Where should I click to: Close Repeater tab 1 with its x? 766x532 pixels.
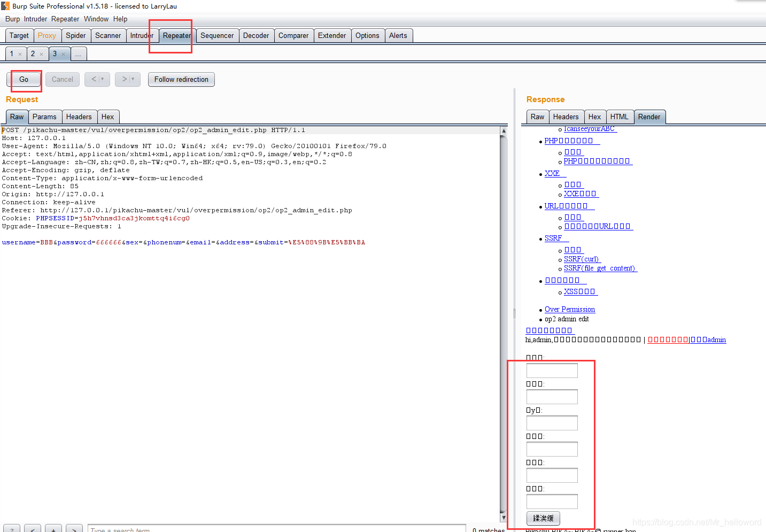pos(20,54)
